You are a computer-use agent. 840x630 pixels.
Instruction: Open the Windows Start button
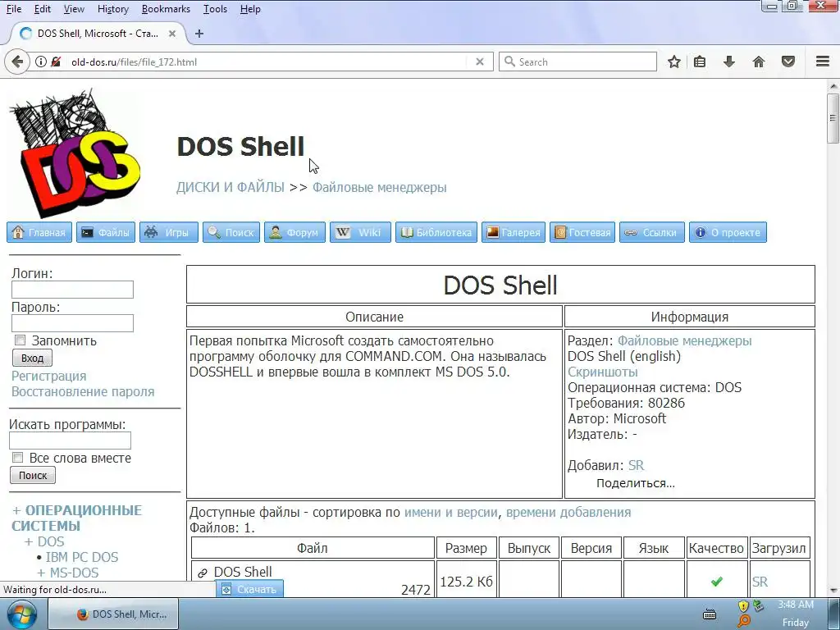coord(22,614)
